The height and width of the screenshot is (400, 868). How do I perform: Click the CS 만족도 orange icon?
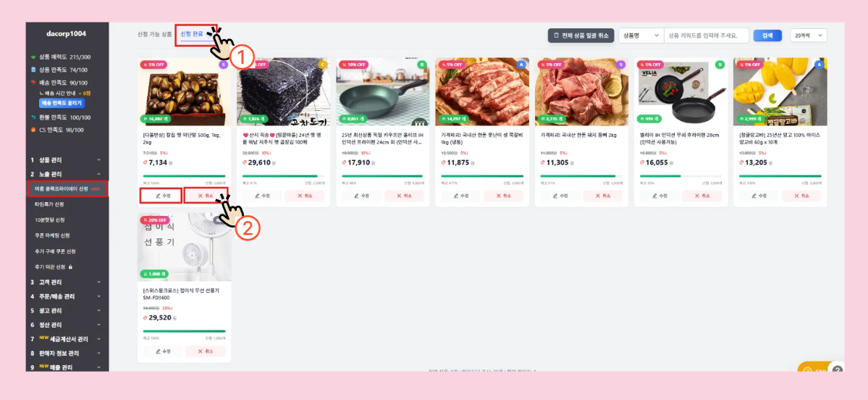tap(33, 130)
